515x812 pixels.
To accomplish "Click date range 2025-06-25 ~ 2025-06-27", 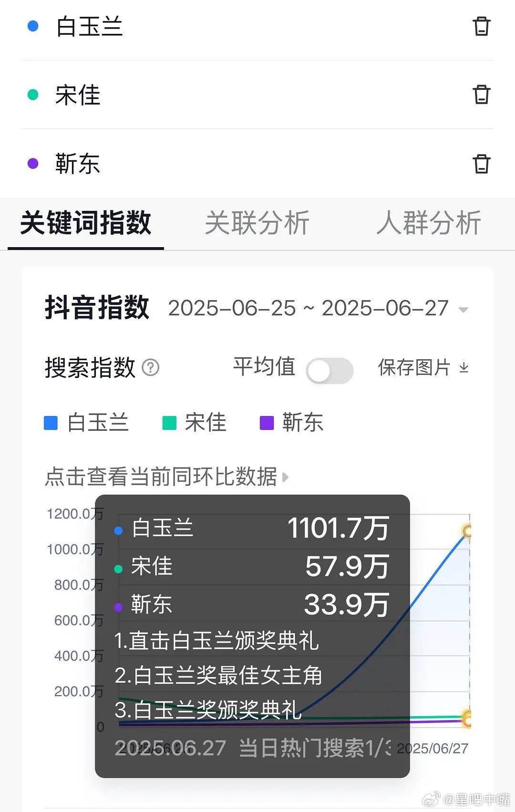I will [x=309, y=308].
